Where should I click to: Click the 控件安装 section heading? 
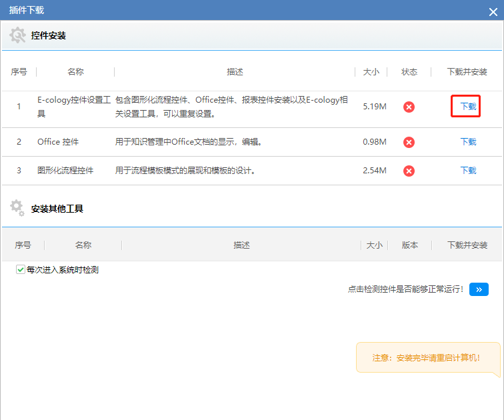(x=48, y=35)
